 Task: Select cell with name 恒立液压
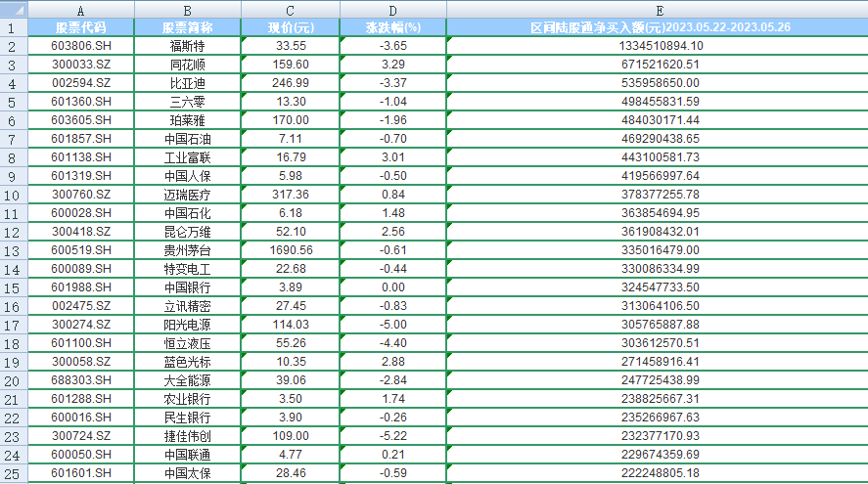click(188, 343)
